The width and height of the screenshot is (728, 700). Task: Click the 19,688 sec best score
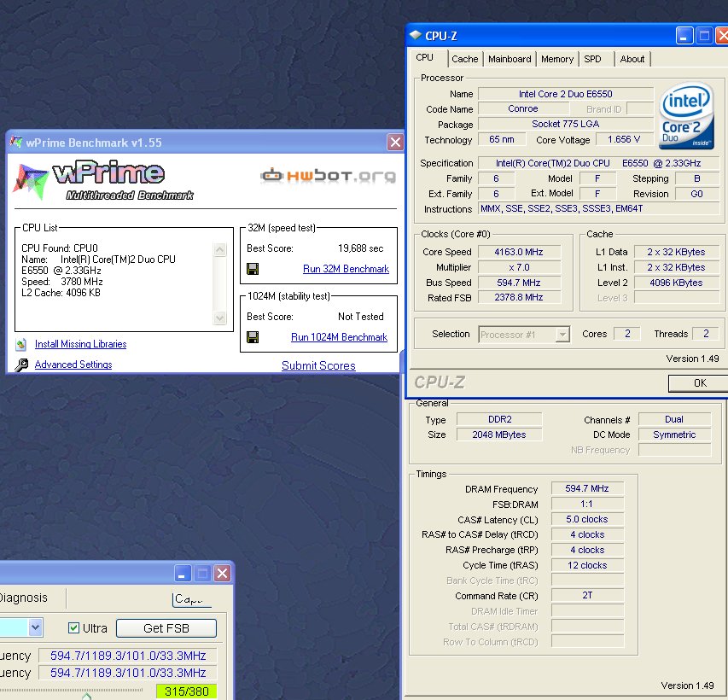click(x=361, y=248)
